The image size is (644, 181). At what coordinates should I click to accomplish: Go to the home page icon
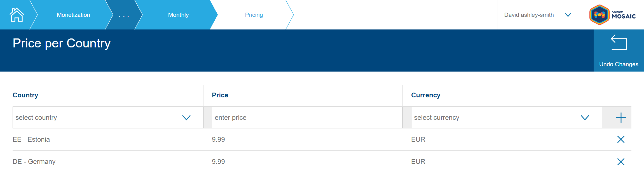pyautogui.click(x=17, y=15)
